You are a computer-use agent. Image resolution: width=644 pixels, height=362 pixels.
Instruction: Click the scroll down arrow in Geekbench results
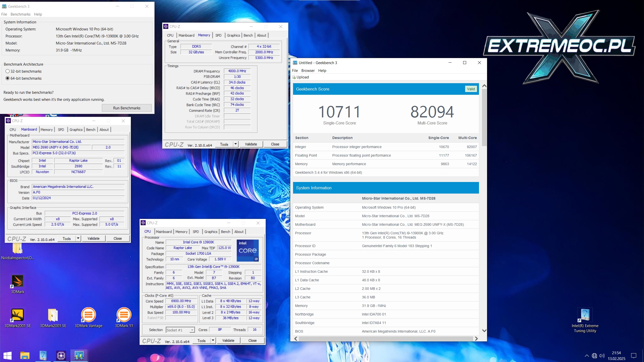[x=484, y=331]
